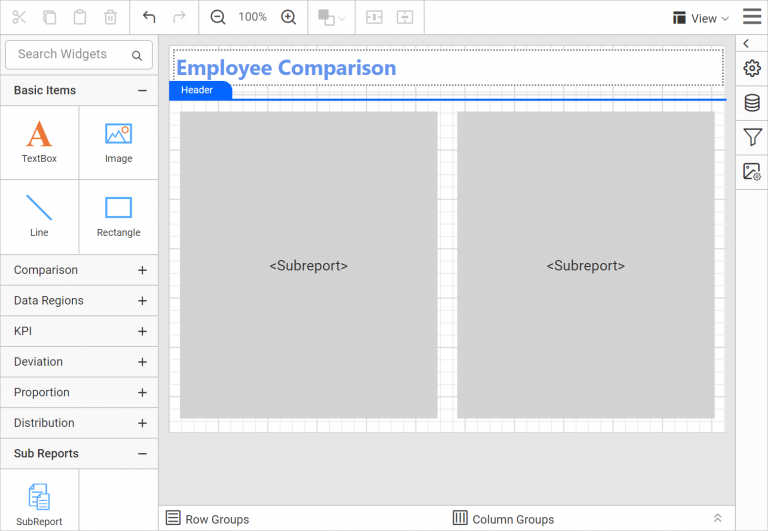Select the Line widget
This screenshot has height=531, width=768.
pyautogui.click(x=39, y=216)
